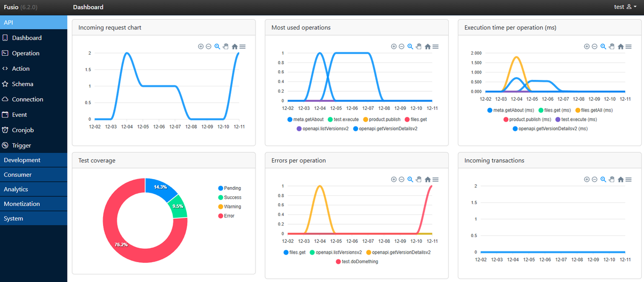Viewport: 644px width, 282px height.
Task: Zoom in on Incoming request chart
Action: [201, 47]
